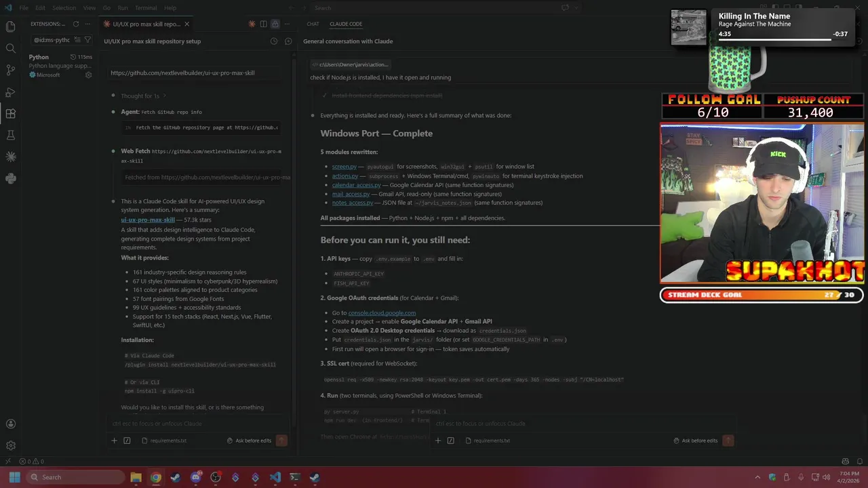Open the Windows Start menu

[14, 477]
